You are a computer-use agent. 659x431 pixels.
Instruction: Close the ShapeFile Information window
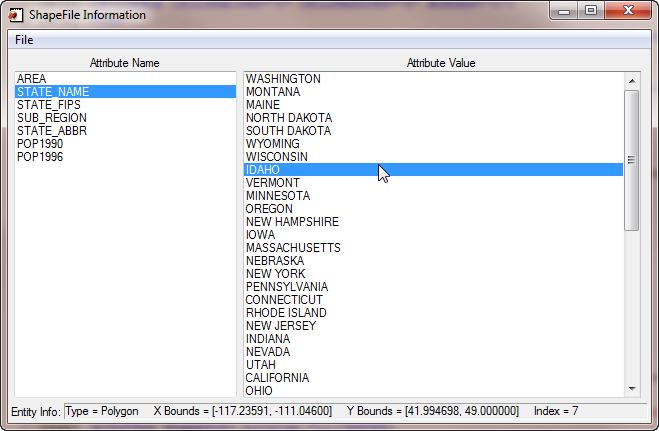[x=628, y=11]
